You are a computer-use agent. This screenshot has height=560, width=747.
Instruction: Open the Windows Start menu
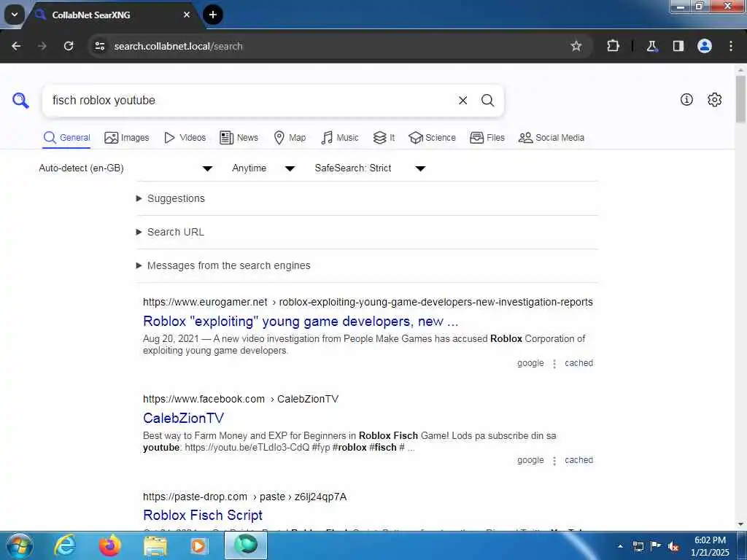coord(19,545)
